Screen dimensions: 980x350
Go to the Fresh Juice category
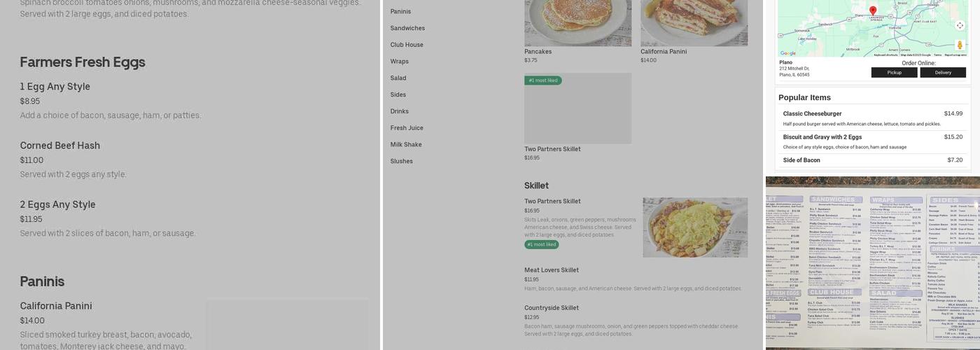click(407, 128)
